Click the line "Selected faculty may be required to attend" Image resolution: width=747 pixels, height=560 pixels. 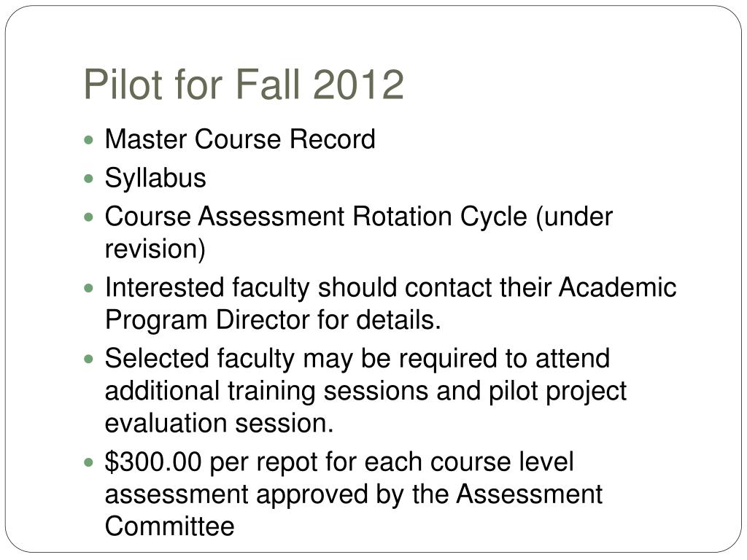coord(357,359)
